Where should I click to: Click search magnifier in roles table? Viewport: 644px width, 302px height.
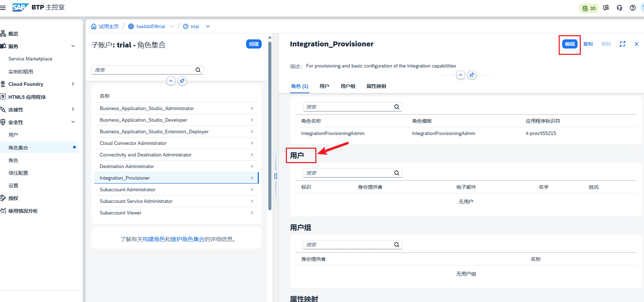coord(397,107)
